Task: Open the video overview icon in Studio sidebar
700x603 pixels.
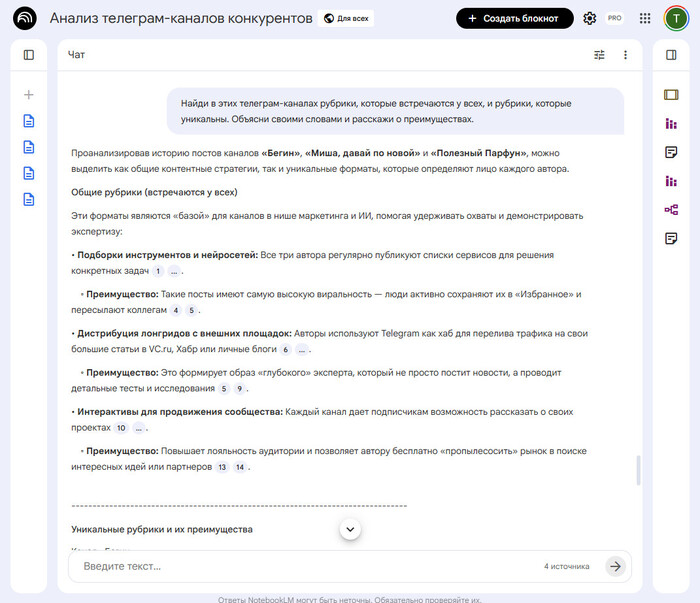Action: (x=671, y=95)
